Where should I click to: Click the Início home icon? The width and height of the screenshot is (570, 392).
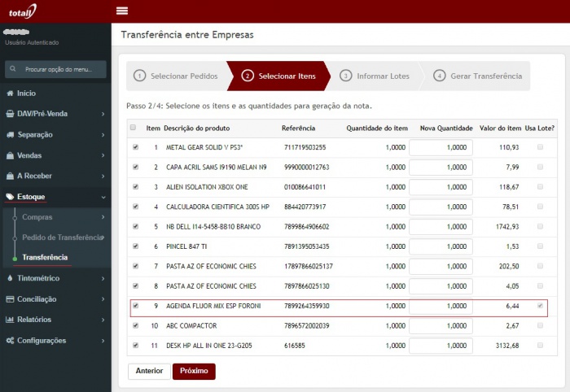tap(10, 94)
